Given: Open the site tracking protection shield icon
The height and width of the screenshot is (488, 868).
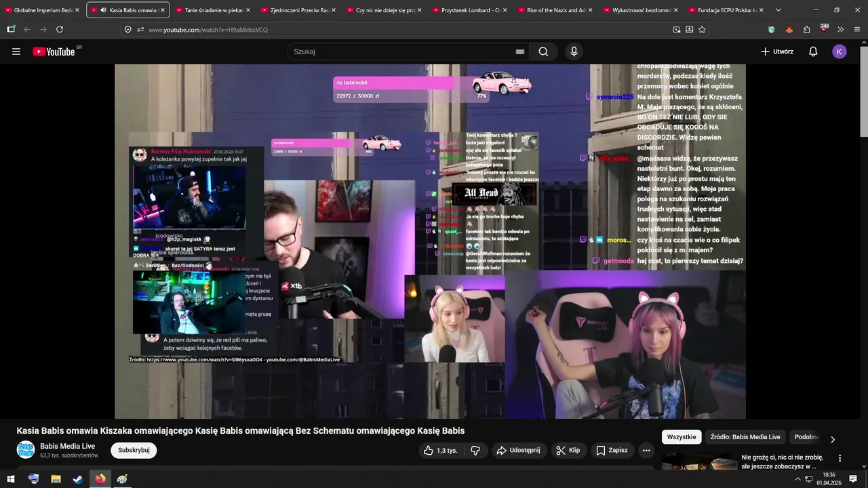Looking at the screenshot, I should [x=128, y=29].
